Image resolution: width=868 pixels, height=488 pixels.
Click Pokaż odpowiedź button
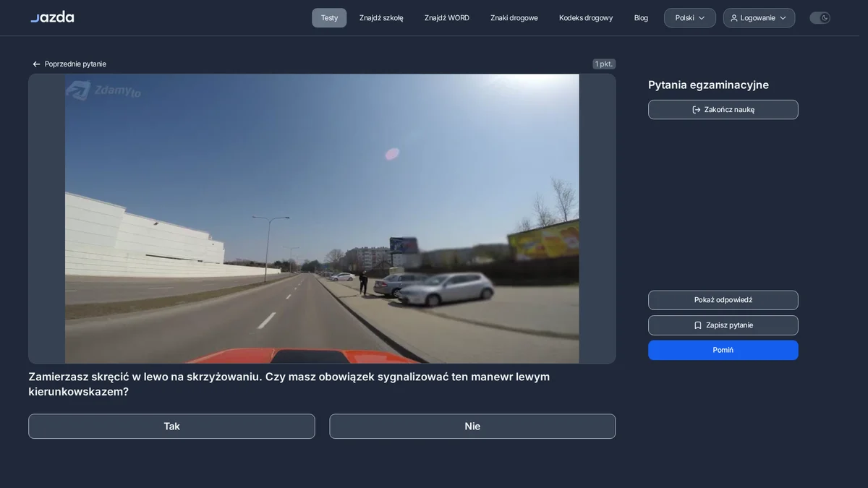(x=723, y=300)
